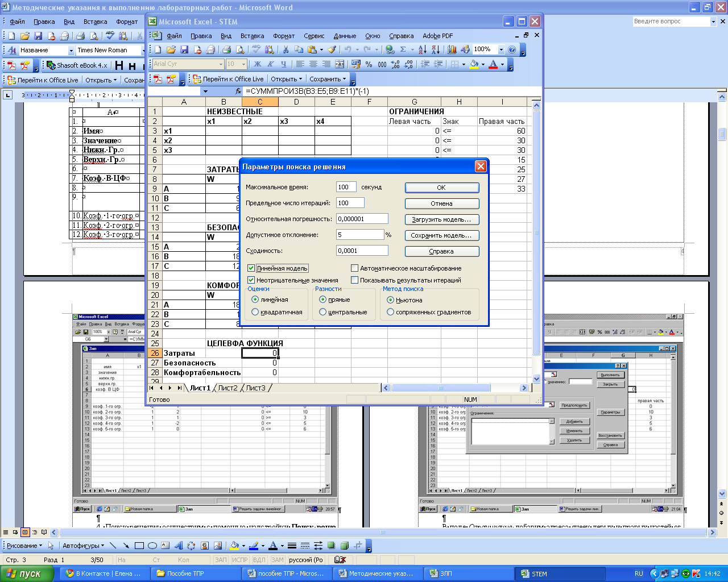
Task: Click Word's Print icon
Action: click(80, 36)
